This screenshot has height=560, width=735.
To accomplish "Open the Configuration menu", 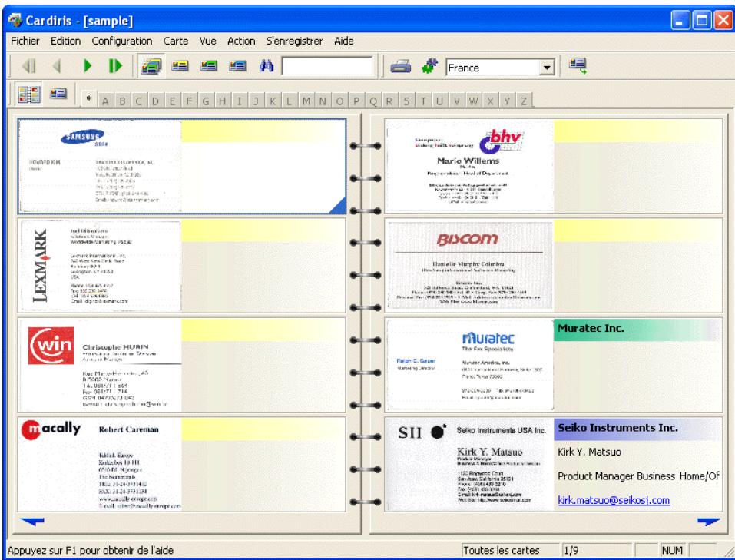I will point(122,41).
